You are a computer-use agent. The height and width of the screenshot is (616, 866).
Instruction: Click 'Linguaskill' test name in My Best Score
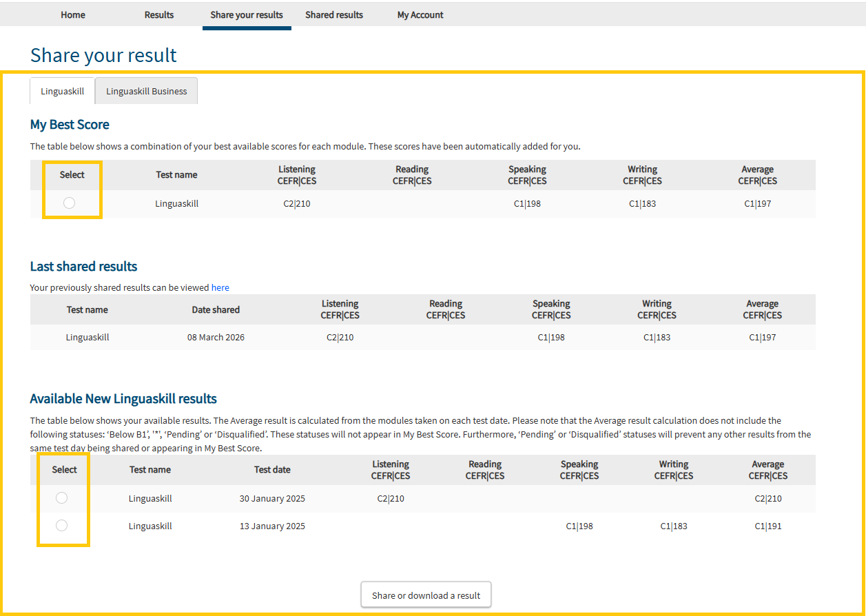177,203
